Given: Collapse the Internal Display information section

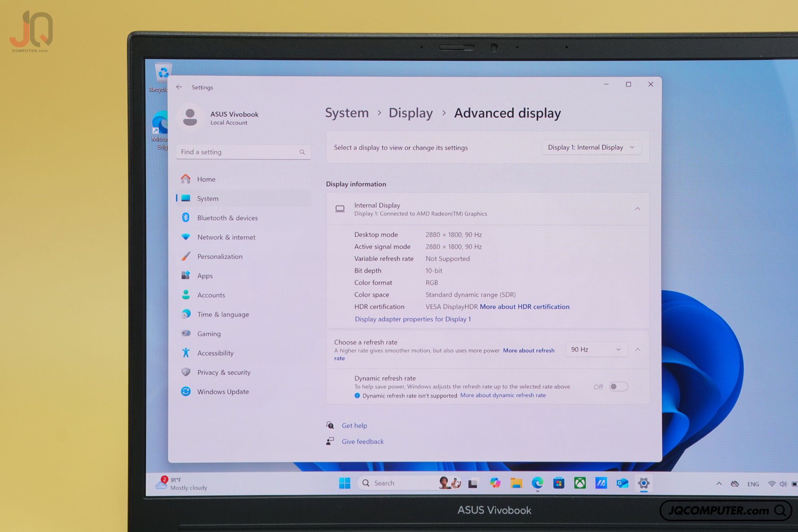Looking at the screenshot, I should coord(638,209).
